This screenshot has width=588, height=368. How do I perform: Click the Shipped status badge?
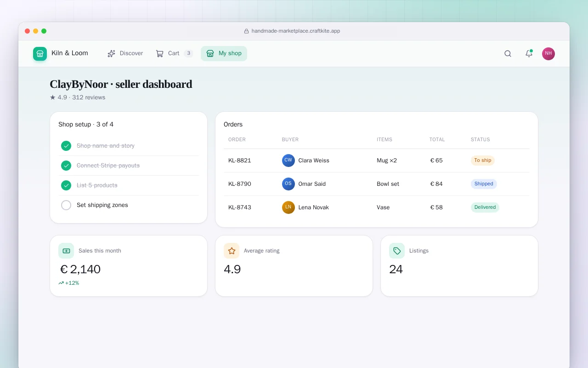pos(484,184)
